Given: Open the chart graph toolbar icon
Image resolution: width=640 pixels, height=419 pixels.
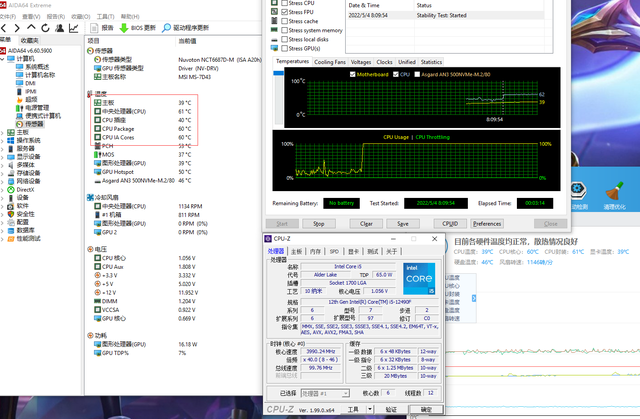Looking at the screenshot, I should tap(73, 28).
